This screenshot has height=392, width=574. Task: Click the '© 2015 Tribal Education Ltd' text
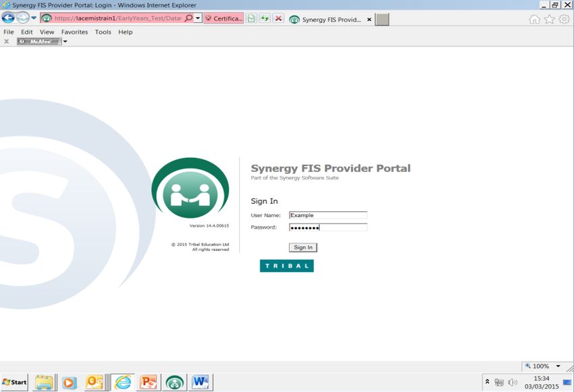201,244
